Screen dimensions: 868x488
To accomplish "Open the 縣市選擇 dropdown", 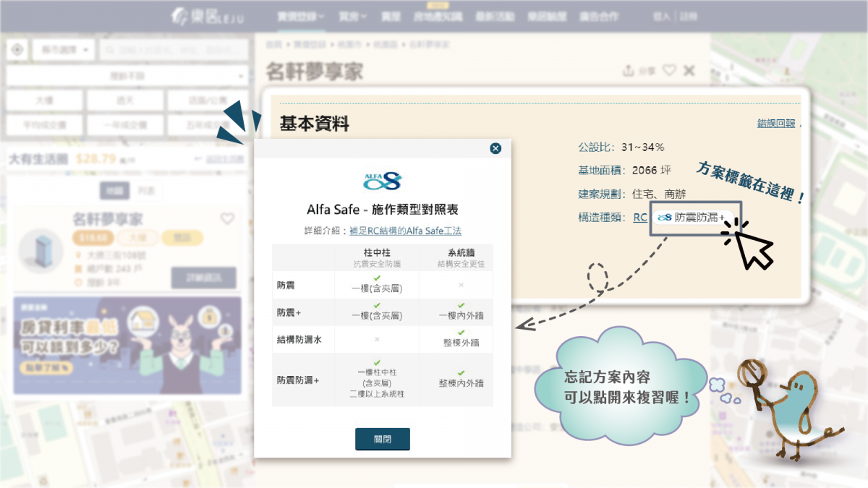I will pyautogui.click(x=64, y=50).
